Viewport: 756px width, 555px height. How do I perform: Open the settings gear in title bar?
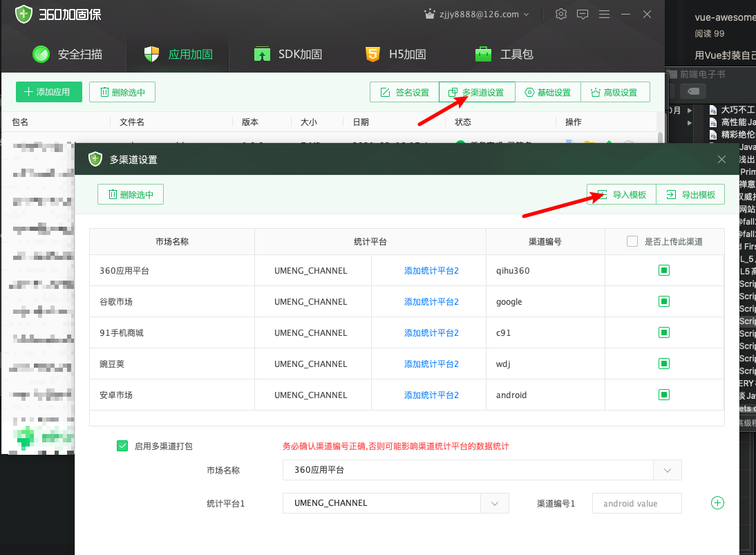pos(560,14)
